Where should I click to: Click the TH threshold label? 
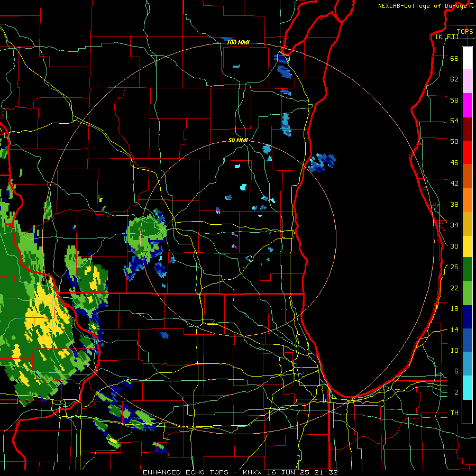(454, 413)
